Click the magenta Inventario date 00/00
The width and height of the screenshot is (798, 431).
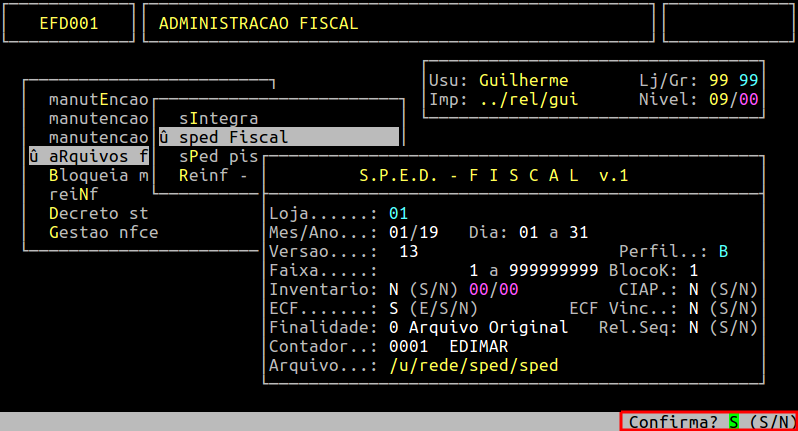point(493,290)
